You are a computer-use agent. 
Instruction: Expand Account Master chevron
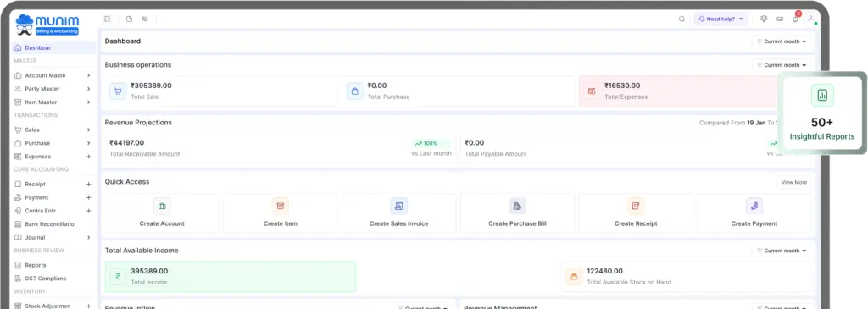click(88, 75)
